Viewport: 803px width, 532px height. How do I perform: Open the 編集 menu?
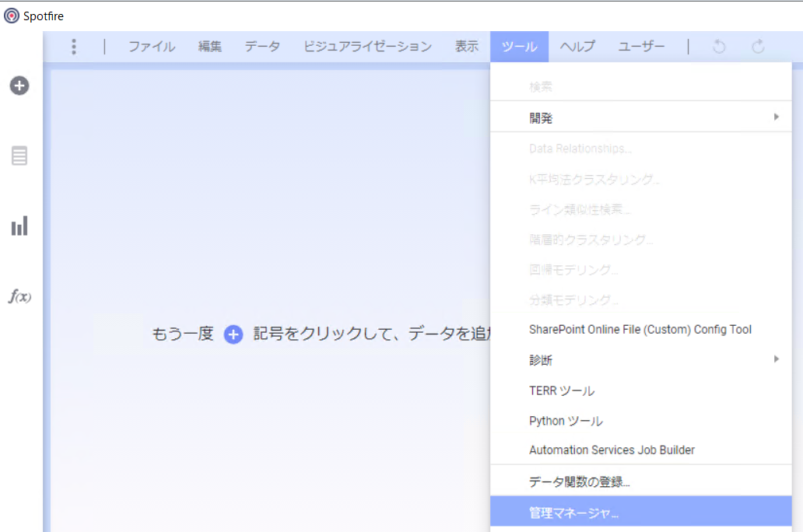click(x=210, y=47)
